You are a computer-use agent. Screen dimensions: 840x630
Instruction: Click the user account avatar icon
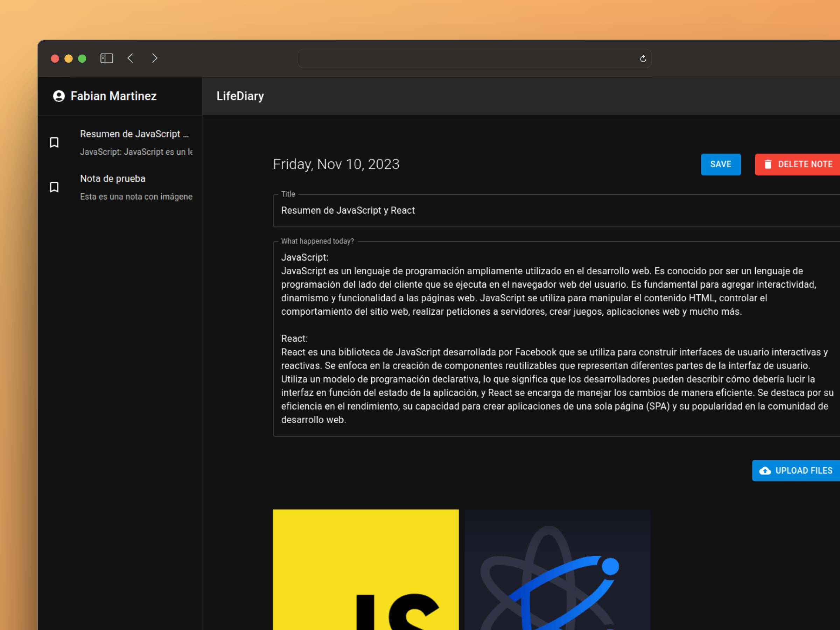click(x=59, y=96)
